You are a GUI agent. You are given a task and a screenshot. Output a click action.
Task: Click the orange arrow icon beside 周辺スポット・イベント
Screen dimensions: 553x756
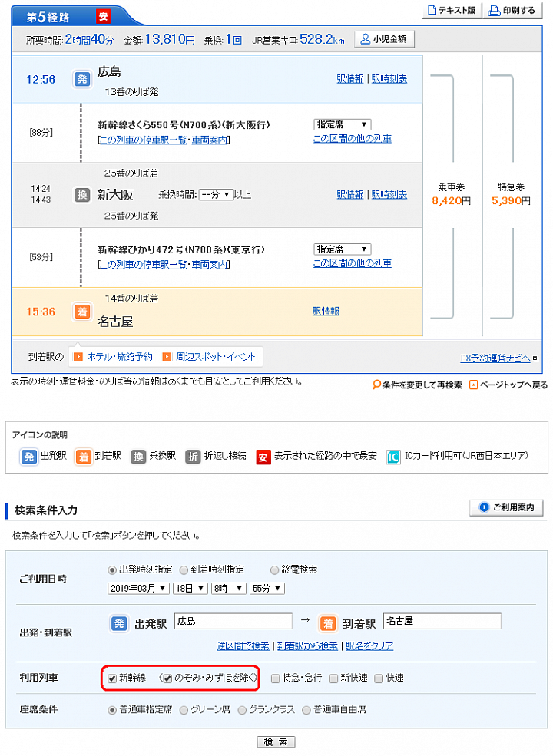point(167,357)
